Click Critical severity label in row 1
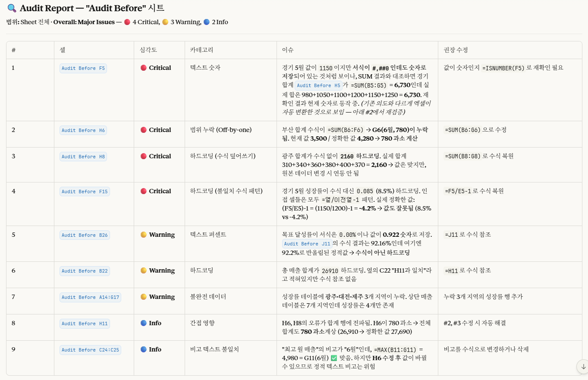The width and height of the screenshot is (588, 380). (160, 68)
